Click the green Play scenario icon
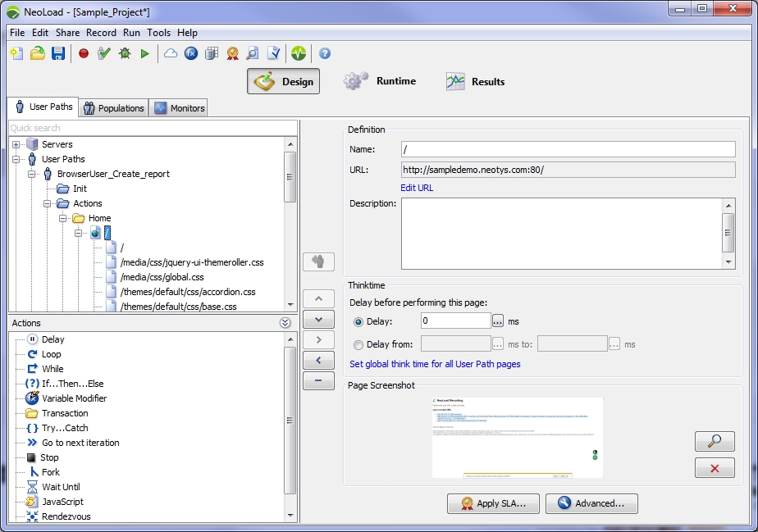Viewport: 758px width, 532px height. coord(145,53)
